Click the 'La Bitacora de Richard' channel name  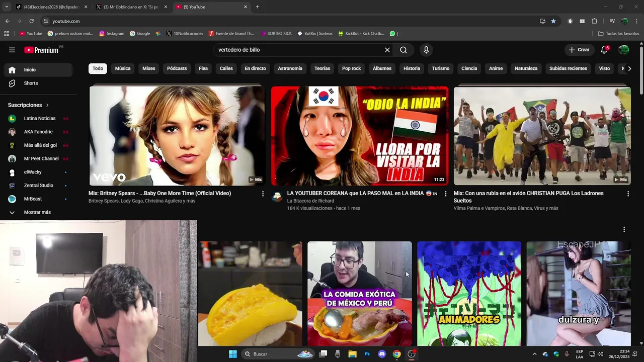point(310,201)
